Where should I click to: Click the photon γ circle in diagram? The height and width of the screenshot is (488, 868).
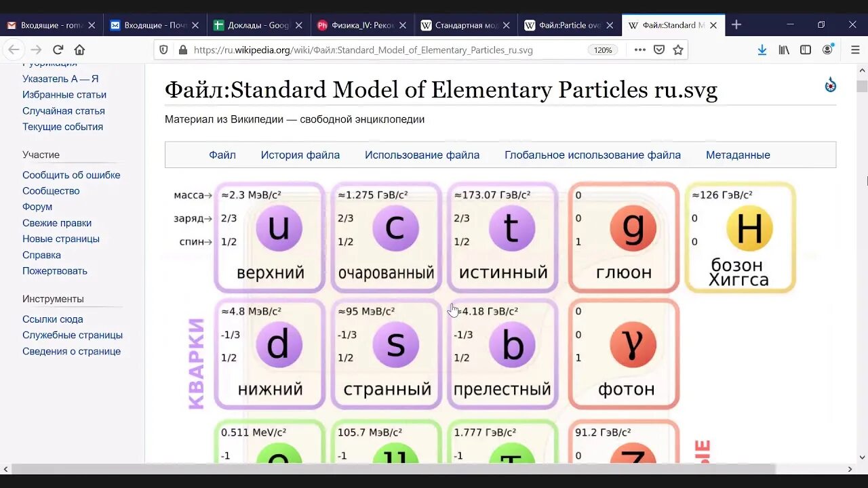pyautogui.click(x=633, y=345)
